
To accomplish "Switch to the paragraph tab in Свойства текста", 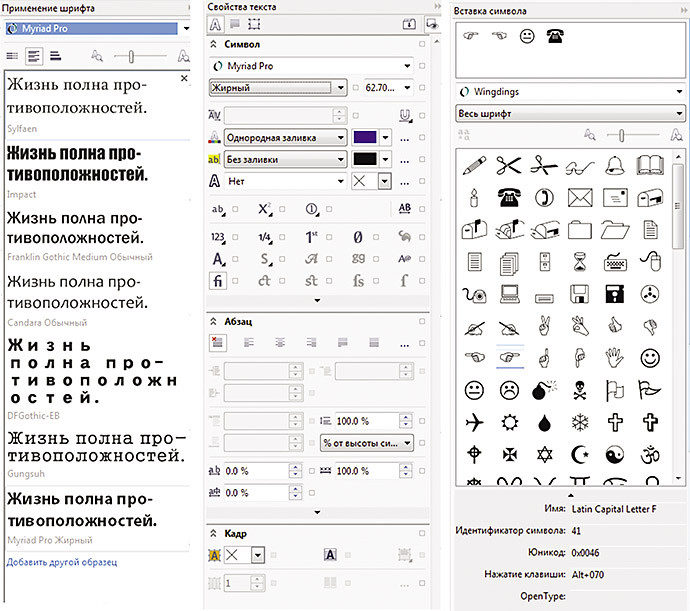I will (x=236, y=25).
